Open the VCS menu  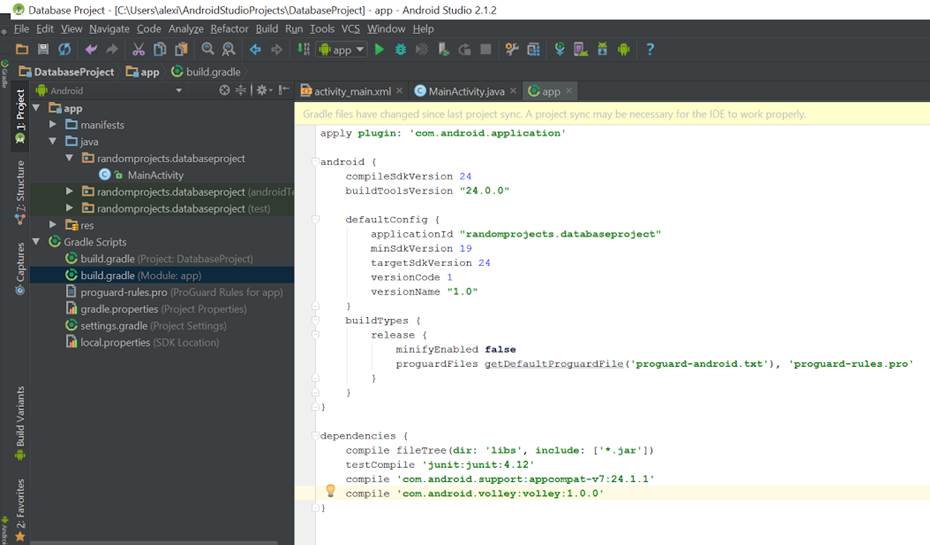[x=351, y=28]
